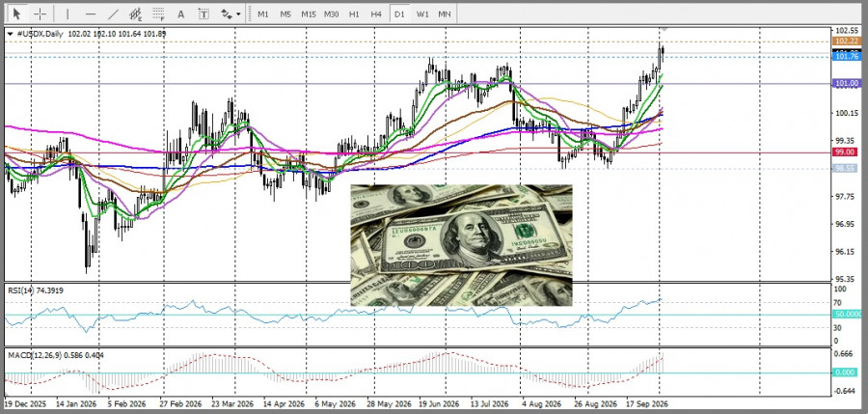The height and width of the screenshot is (414, 868).
Task: Select the 99.00 red price level label
Action: tap(847, 152)
